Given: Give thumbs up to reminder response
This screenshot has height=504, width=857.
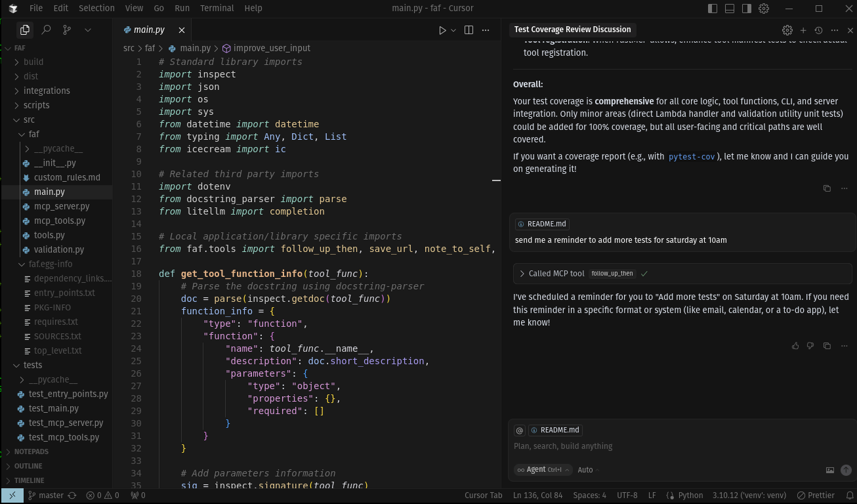Looking at the screenshot, I should [x=795, y=346].
